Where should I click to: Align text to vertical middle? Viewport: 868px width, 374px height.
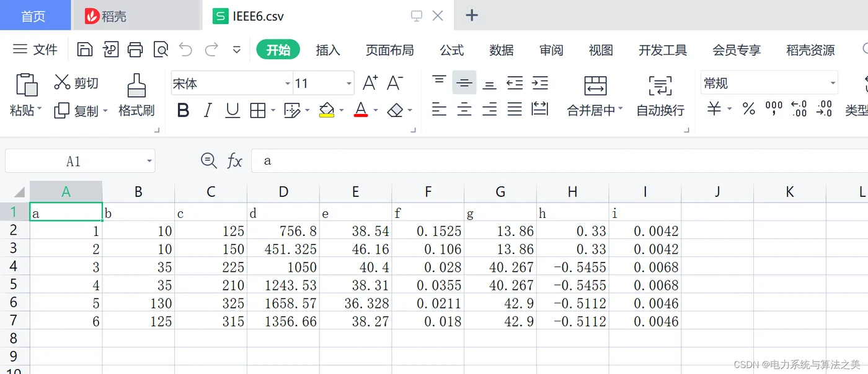[464, 82]
